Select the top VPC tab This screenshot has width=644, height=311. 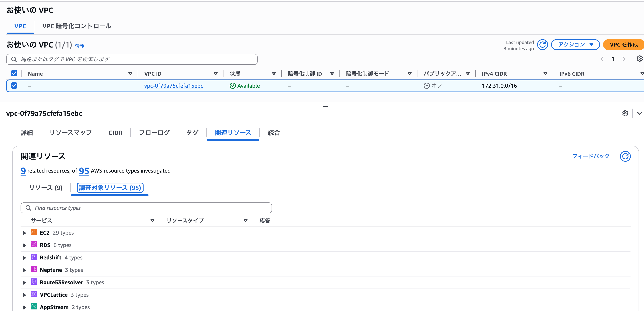(x=20, y=26)
